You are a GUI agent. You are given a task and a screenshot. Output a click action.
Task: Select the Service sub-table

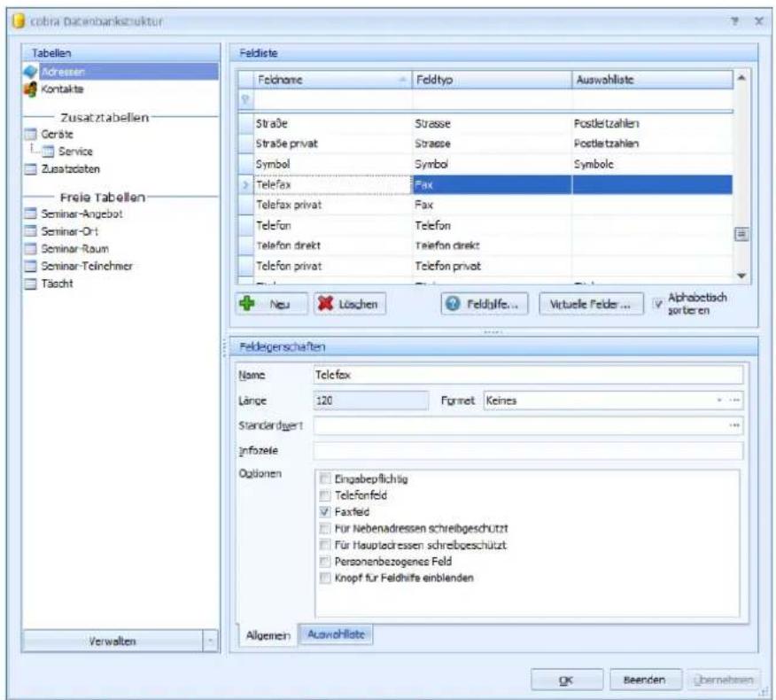click(x=75, y=152)
